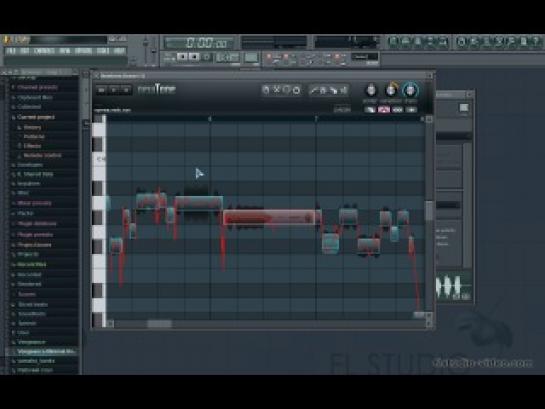Screen dimensions: 545x409
Task: Open Patterns under Current project
Action: coord(34,137)
